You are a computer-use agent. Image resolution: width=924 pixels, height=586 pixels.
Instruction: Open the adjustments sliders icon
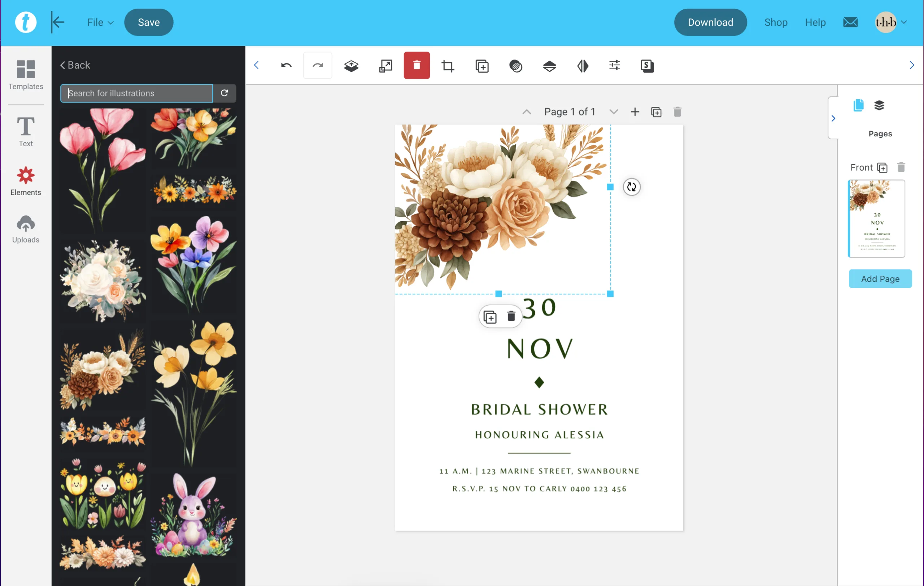tap(614, 66)
